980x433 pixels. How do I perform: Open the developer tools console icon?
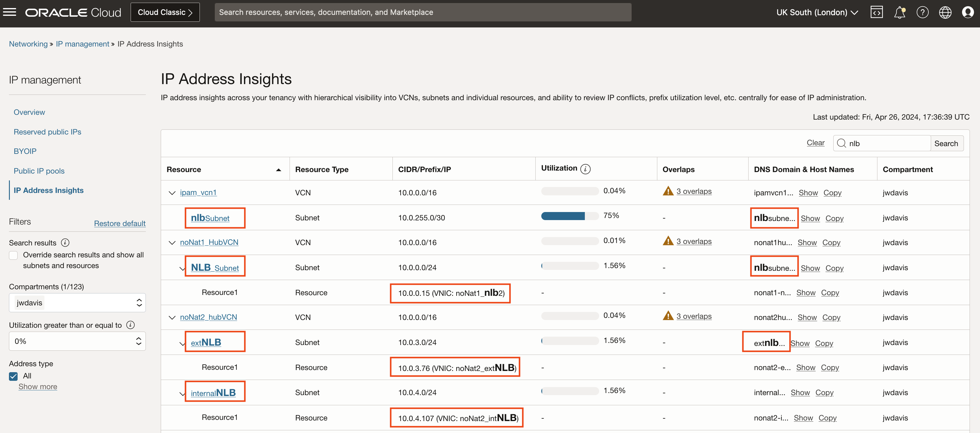click(877, 12)
